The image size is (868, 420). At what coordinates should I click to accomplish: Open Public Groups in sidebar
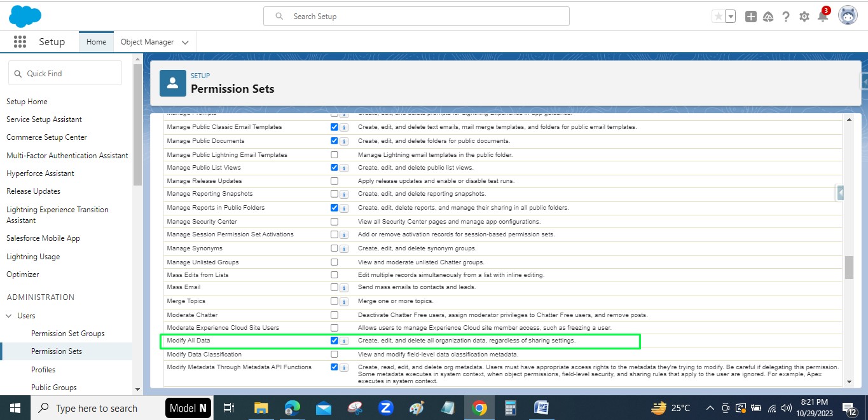(x=54, y=388)
